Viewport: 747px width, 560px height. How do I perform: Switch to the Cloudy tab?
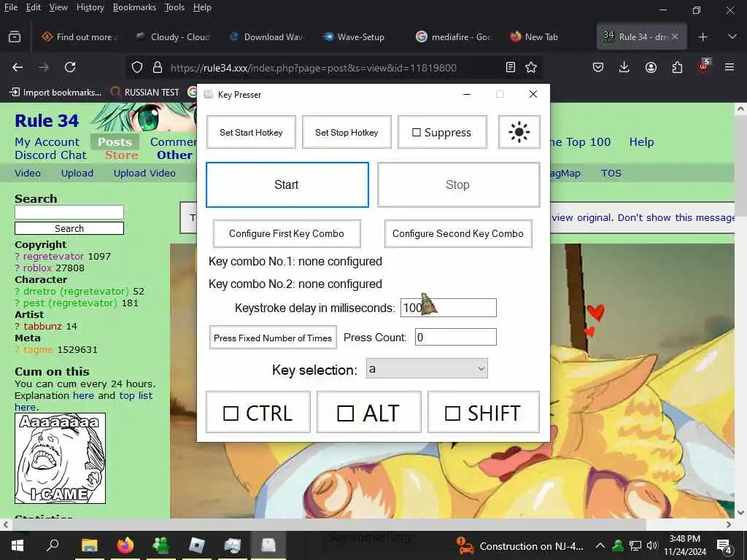(x=172, y=36)
